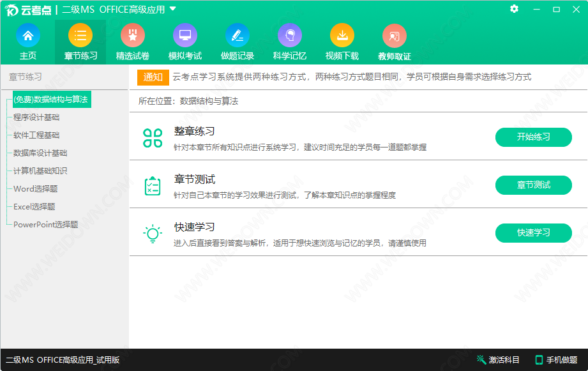Open the 科学记忆 scientific memory icon
The width and height of the screenshot is (588, 371).
click(289, 36)
